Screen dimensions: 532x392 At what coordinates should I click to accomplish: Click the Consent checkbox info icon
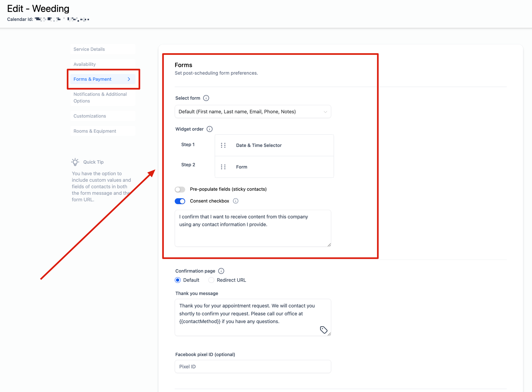coord(235,201)
